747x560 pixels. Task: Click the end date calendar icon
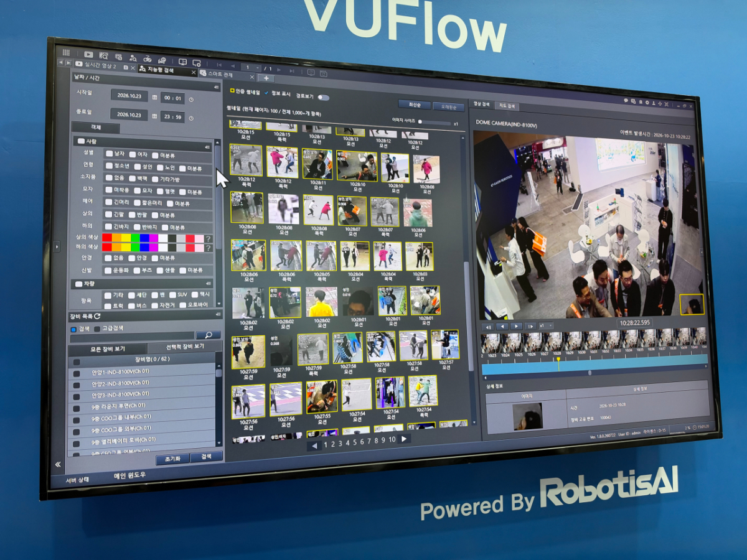click(154, 116)
